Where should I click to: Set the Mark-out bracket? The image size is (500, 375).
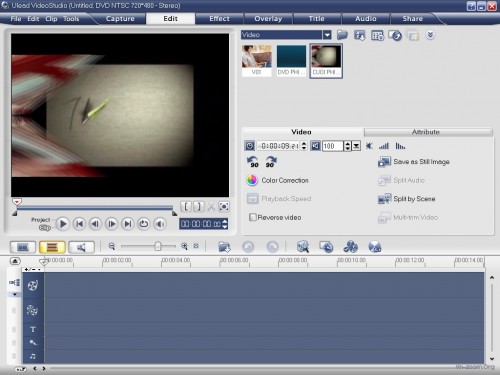point(198,207)
